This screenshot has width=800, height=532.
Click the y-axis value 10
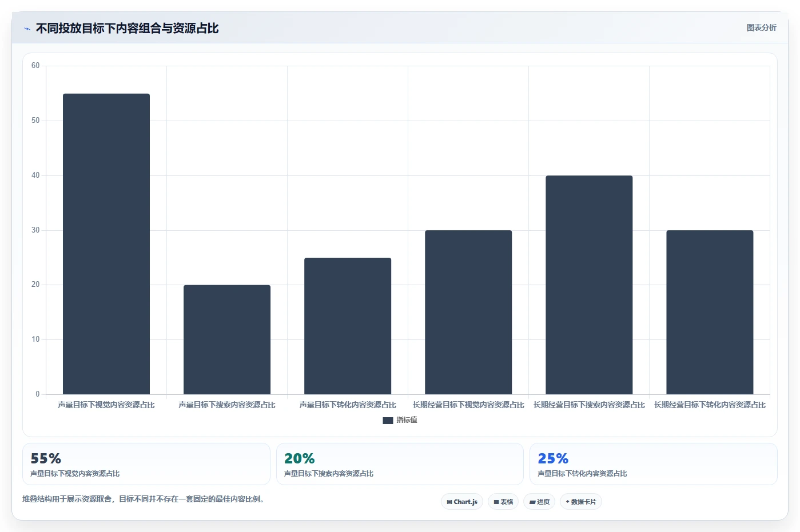coord(35,339)
